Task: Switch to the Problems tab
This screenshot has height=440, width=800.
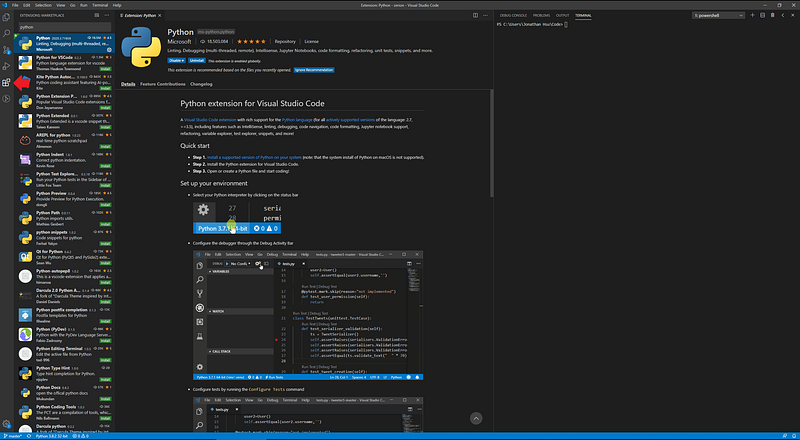Action: tap(541, 16)
